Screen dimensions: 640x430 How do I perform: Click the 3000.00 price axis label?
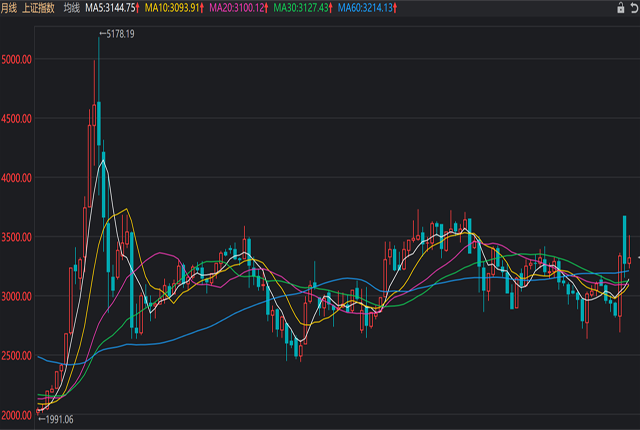pos(16,297)
